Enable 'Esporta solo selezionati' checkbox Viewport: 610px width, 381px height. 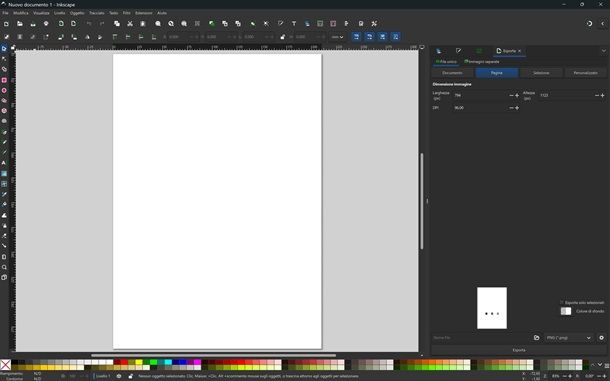(562, 302)
